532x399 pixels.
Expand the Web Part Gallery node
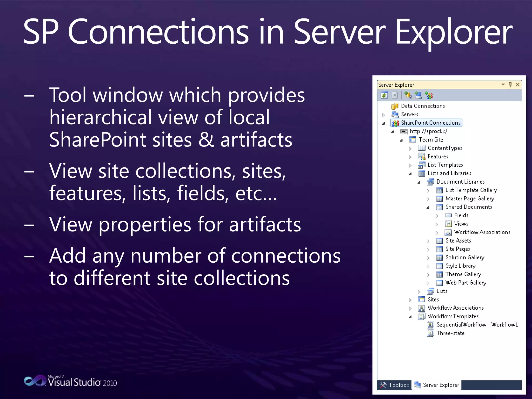point(428,283)
